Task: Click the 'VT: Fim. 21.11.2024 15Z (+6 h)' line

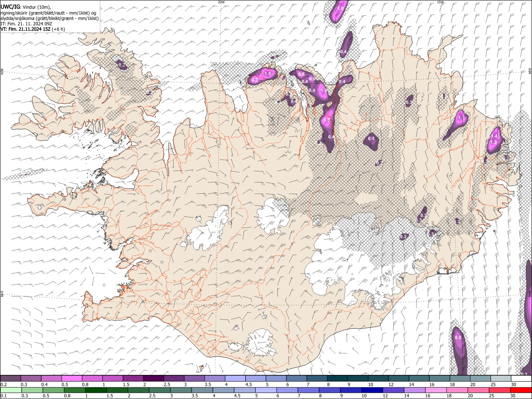Action: coord(32,29)
